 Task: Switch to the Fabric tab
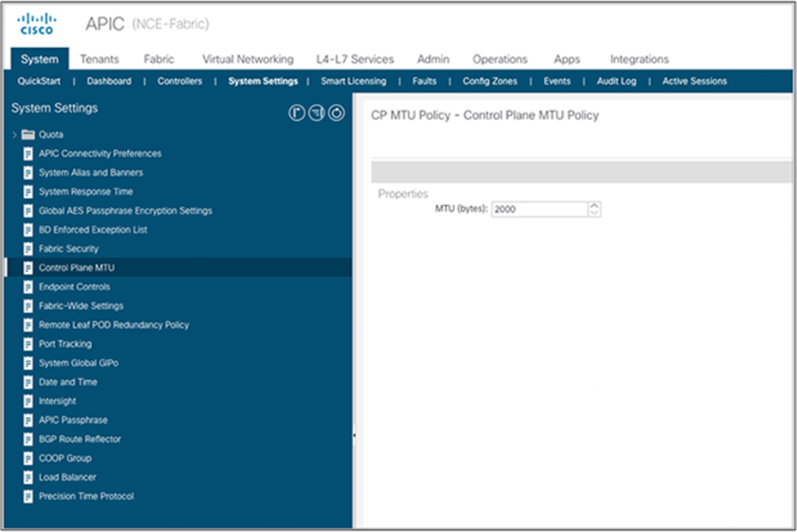tap(159, 59)
